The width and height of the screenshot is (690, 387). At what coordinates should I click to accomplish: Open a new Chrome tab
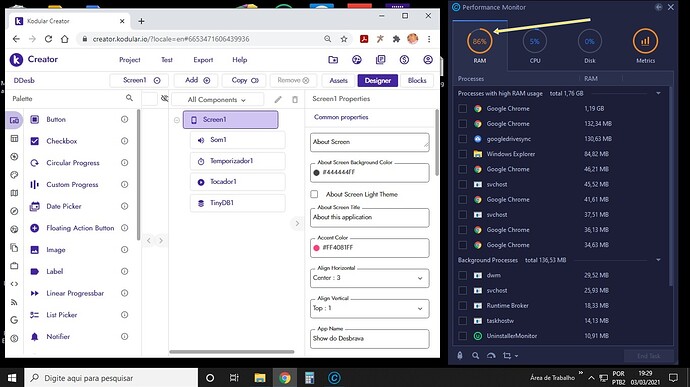(x=141, y=21)
